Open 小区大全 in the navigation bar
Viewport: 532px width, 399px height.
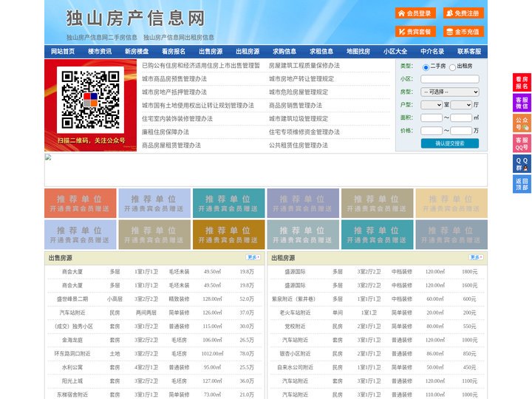click(x=395, y=52)
